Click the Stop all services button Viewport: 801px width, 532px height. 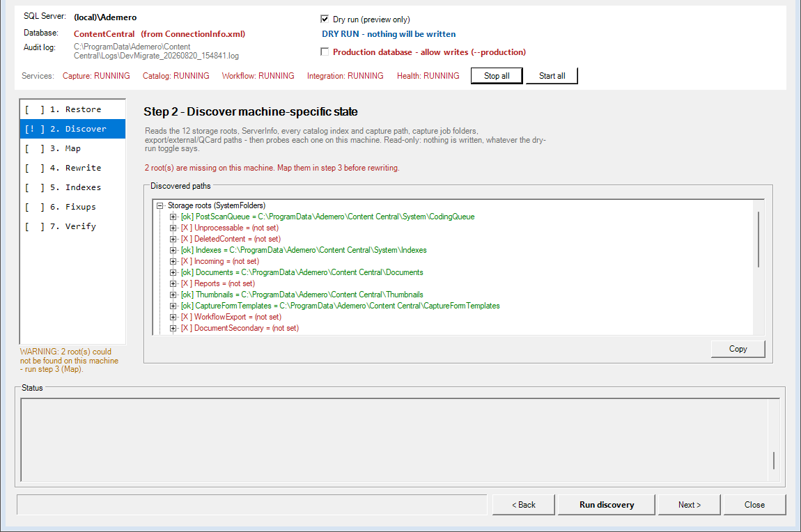point(497,76)
